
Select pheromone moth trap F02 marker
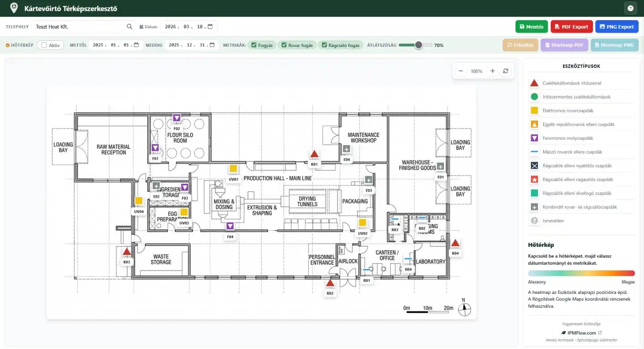tap(176, 118)
